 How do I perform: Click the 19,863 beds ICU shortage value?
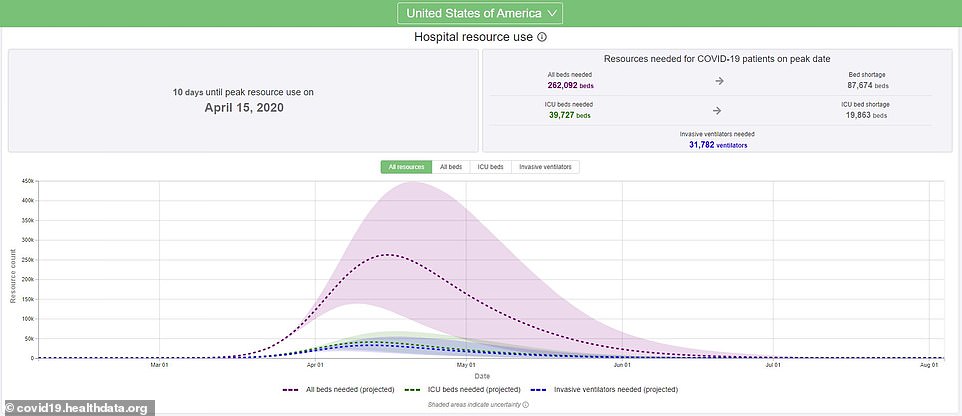[865, 115]
